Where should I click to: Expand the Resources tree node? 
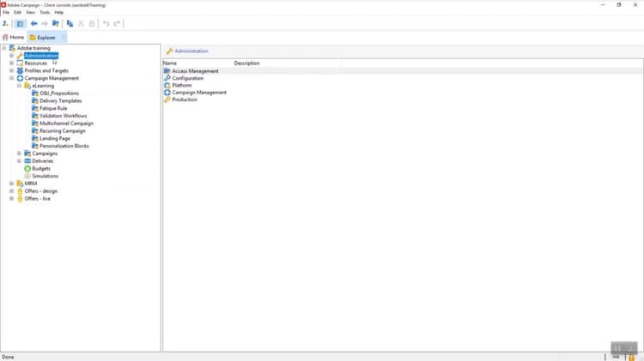point(11,63)
